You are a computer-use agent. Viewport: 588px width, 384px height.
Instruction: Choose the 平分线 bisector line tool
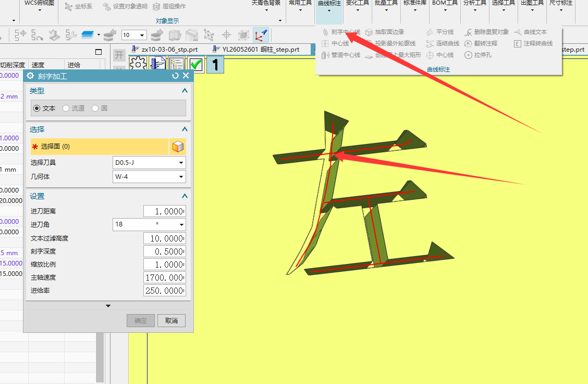(440, 32)
